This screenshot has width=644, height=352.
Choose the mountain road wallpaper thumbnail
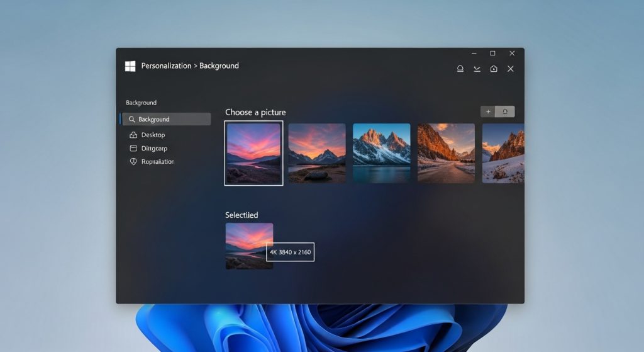446,153
